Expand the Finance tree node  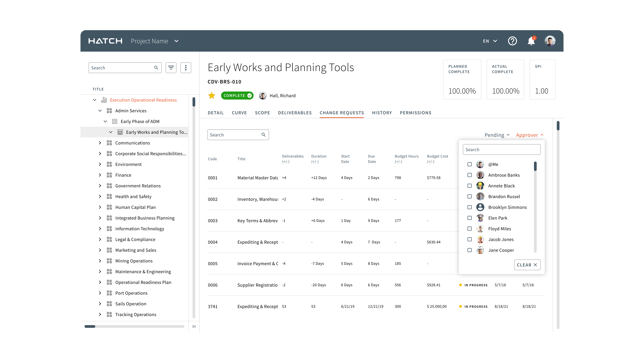pos(100,175)
